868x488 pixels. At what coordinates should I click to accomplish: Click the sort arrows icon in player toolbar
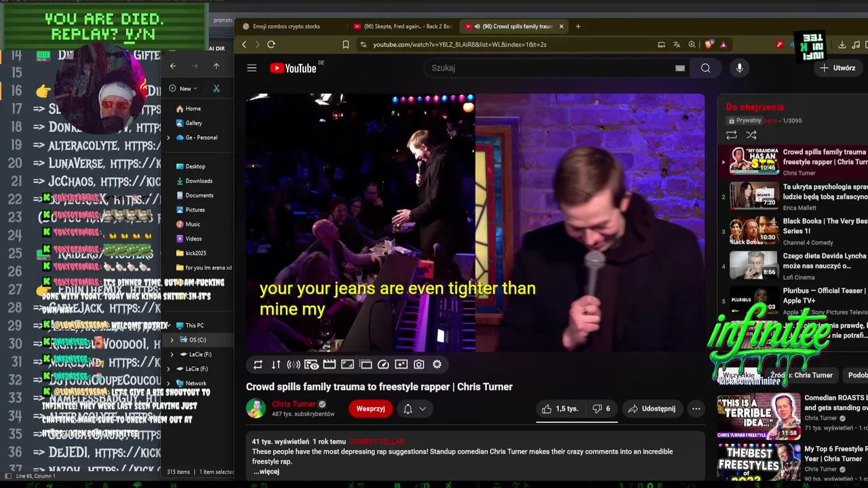[276, 365]
